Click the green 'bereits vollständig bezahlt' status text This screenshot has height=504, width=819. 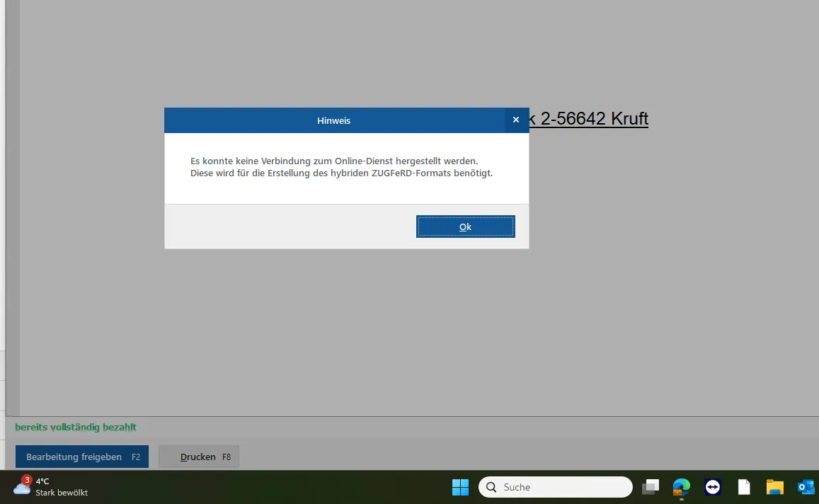76,427
